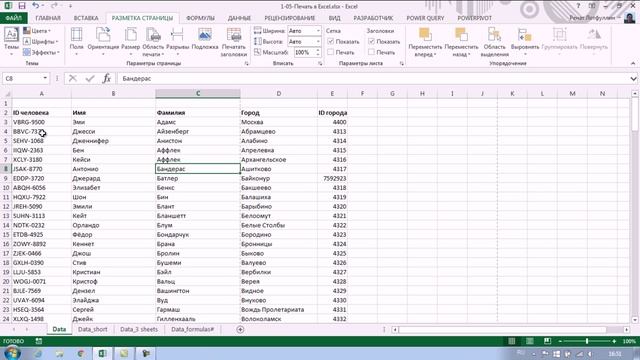
Task: Click the Undo icon
Action: [36, 6]
